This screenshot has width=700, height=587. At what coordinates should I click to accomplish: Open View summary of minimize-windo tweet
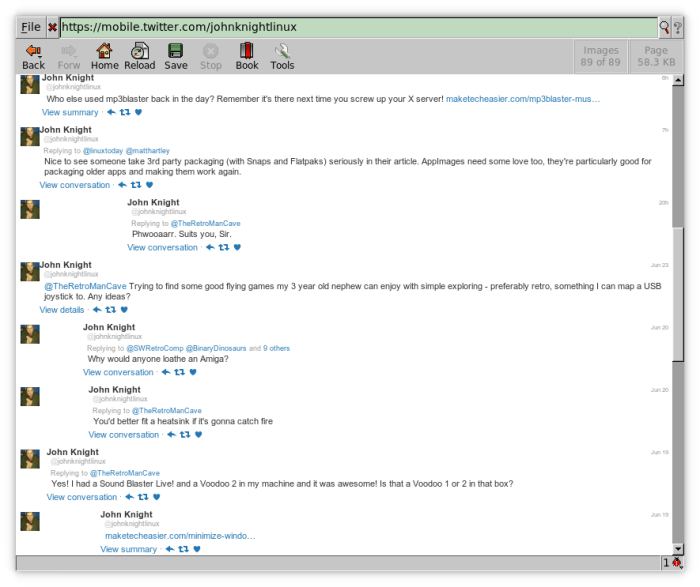point(129,550)
